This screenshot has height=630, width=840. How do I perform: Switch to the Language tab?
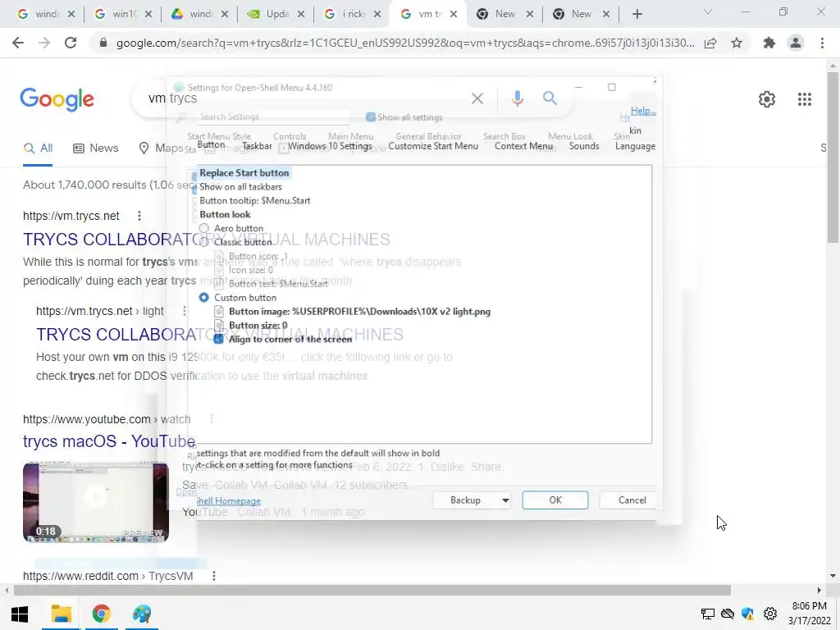[635, 146]
